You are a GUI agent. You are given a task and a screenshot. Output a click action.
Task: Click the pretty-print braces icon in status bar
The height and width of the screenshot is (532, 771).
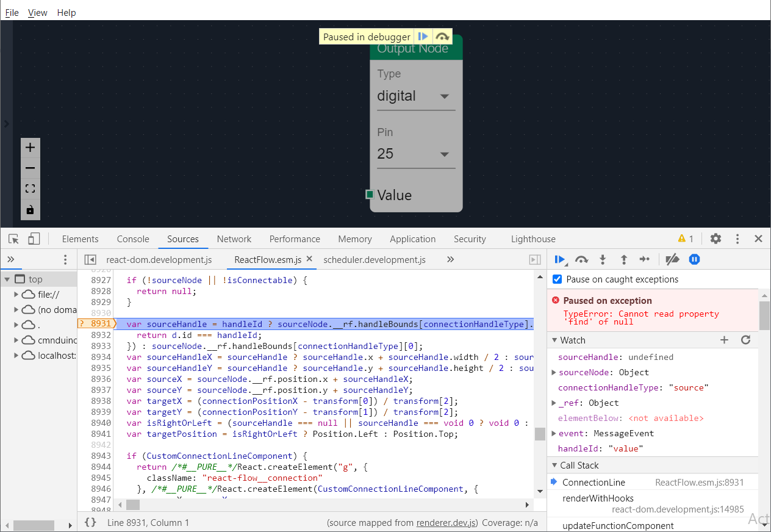[90, 522]
